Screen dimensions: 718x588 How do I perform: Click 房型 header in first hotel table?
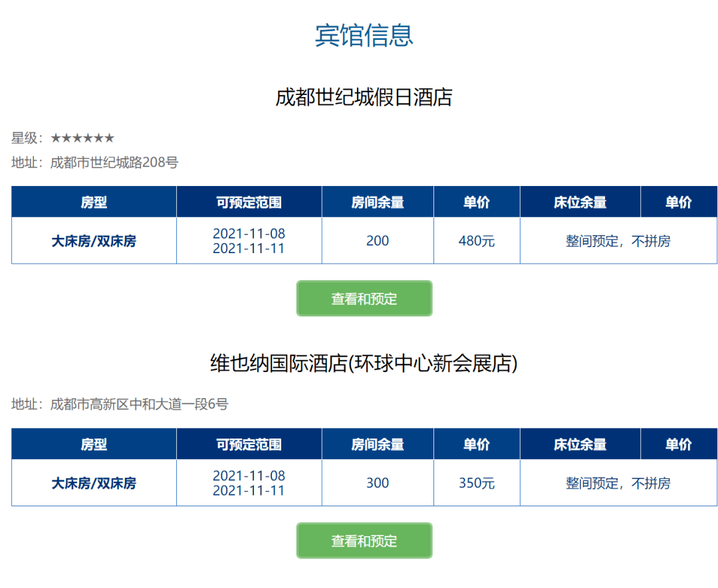pyautogui.click(x=94, y=202)
